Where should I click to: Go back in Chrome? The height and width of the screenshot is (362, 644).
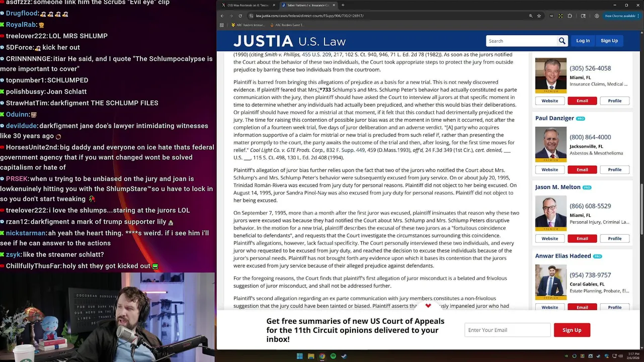[x=222, y=16]
